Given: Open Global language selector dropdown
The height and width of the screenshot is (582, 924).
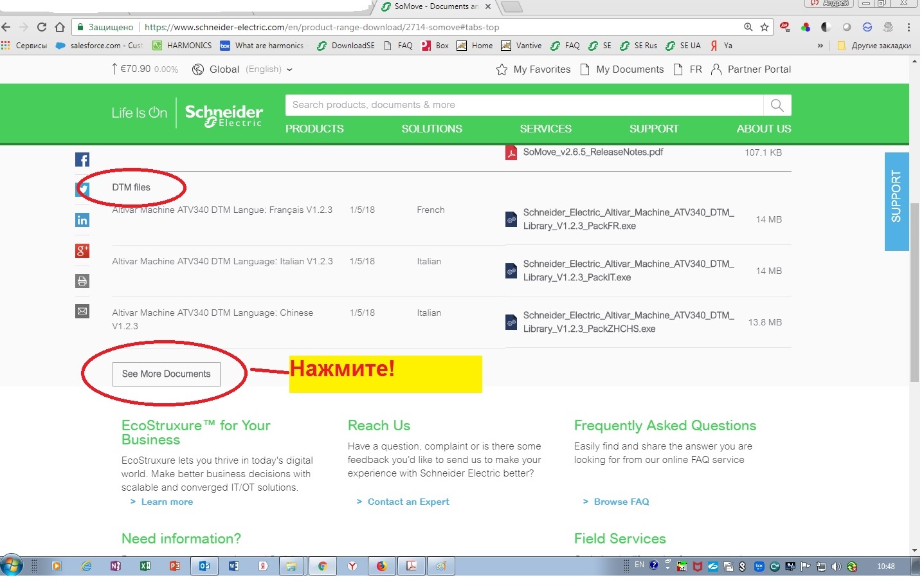Looking at the screenshot, I should pyautogui.click(x=242, y=69).
